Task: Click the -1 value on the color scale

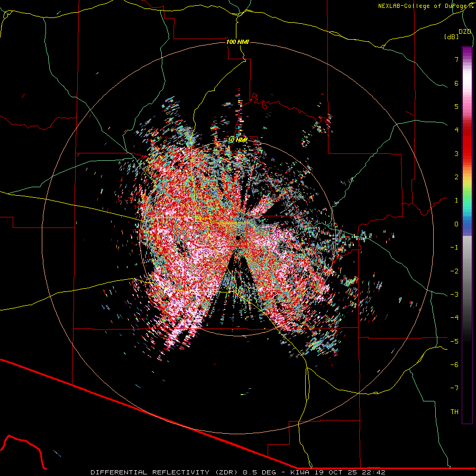Action: pyautogui.click(x=454, y=248)
